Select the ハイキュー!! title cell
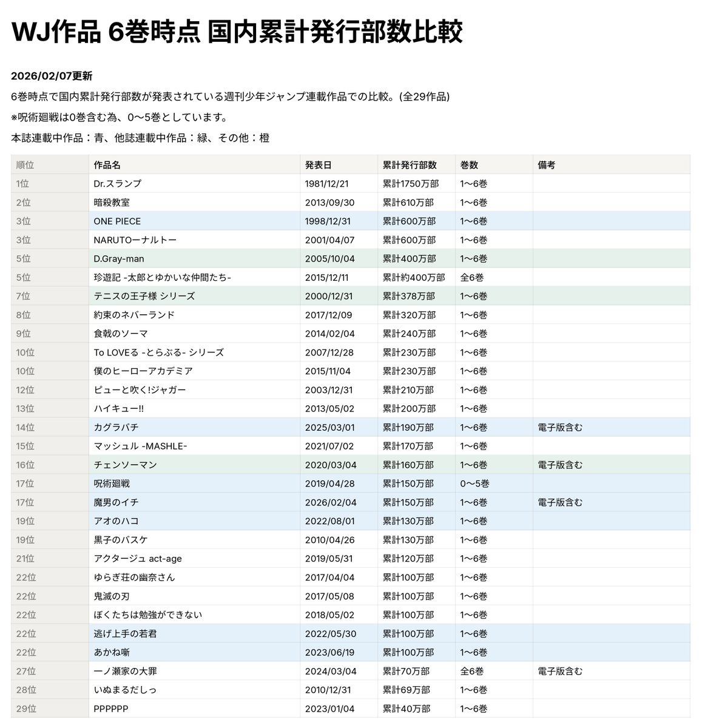Screen dimensions: 702x728 pyautogui.click(x=194, y=409)
